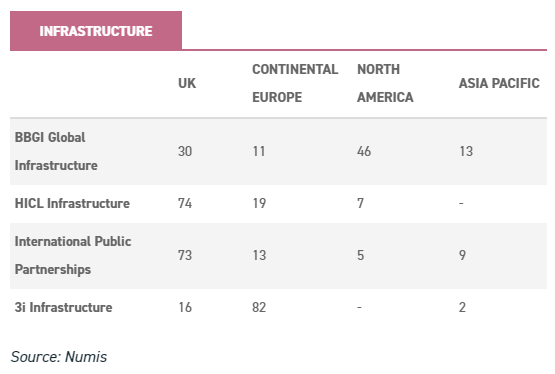This screenshot has width=555, height=374.
Task: Click International Public Partnerships' UK value 73
Action: 185,255
